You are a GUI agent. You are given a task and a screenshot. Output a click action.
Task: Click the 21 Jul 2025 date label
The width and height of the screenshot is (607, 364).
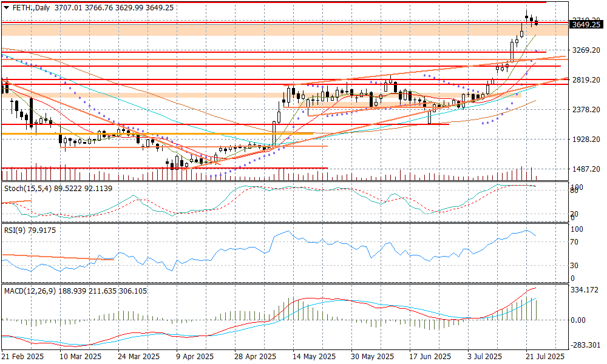(x=545, y=356)
